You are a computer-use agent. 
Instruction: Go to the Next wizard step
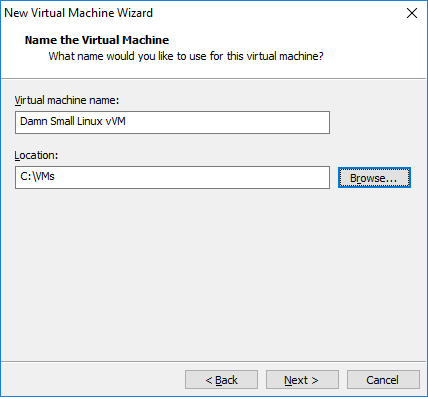(x=302, y=380)
